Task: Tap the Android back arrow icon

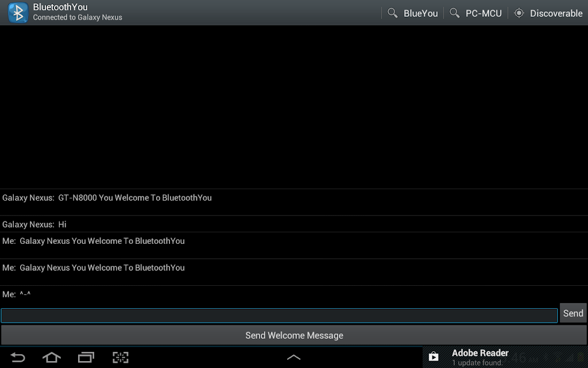Action: (x=17, y=357)
